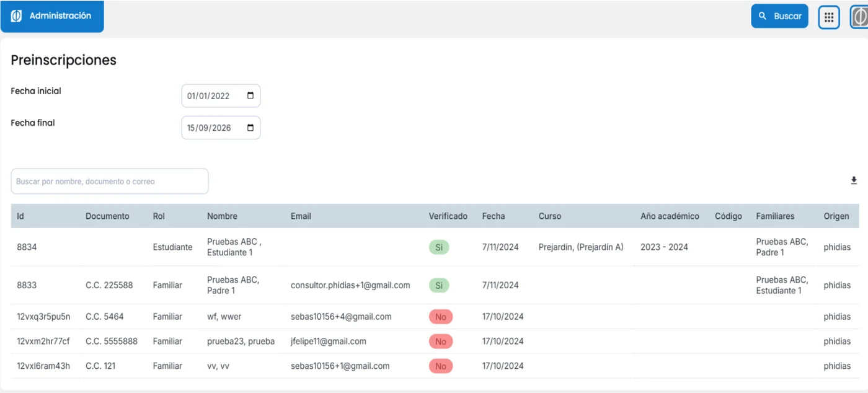Click document C.C. 5464

105,316
